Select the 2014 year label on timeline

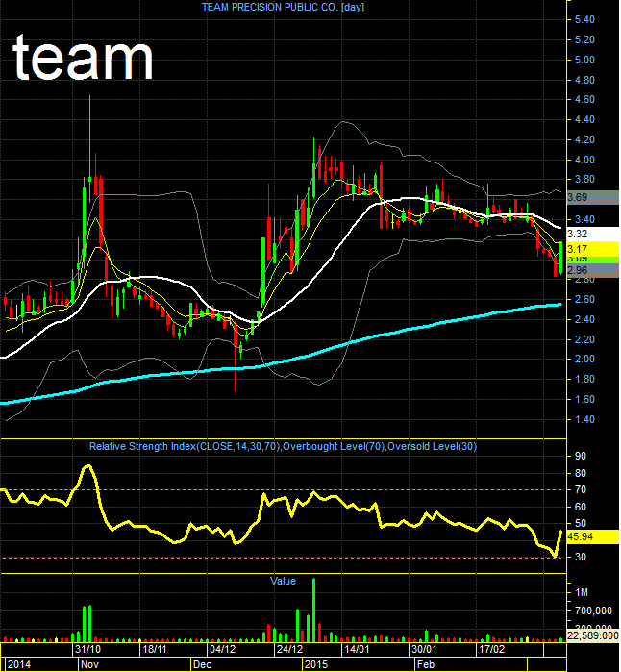(x=19, y=664)
